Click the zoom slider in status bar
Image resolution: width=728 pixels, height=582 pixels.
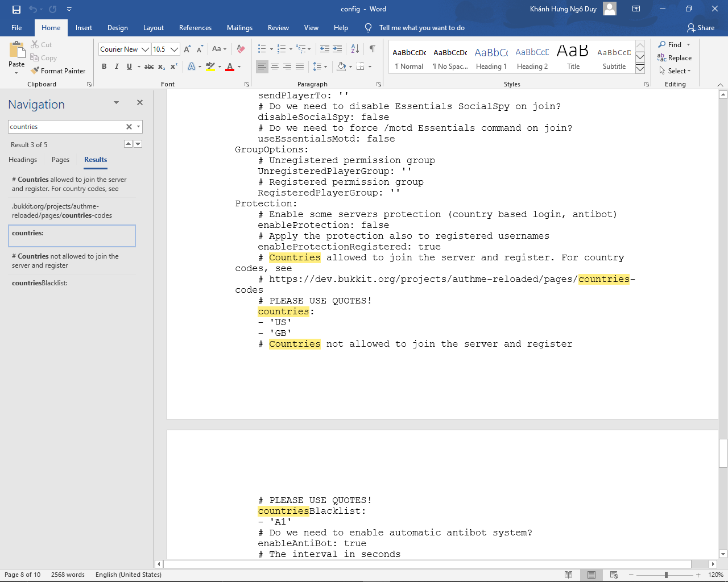click(666, 575)
